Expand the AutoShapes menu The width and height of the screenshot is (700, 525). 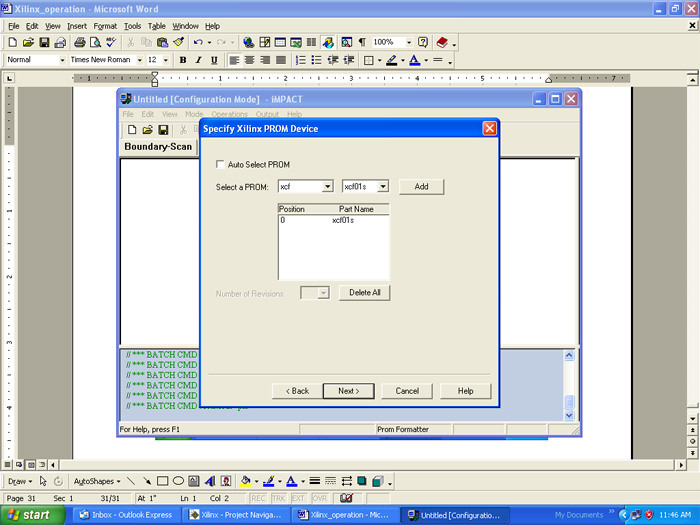point(97,481)
